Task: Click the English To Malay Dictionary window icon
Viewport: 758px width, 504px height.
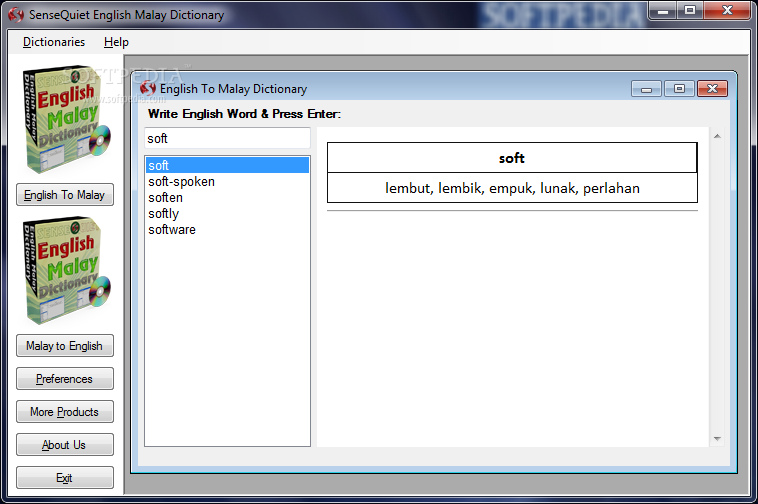Action: tap(148, 88)
